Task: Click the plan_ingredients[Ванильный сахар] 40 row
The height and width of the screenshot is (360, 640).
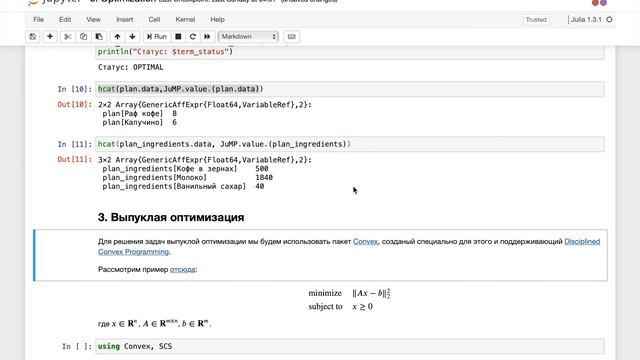Action: [x=183, y=187]
